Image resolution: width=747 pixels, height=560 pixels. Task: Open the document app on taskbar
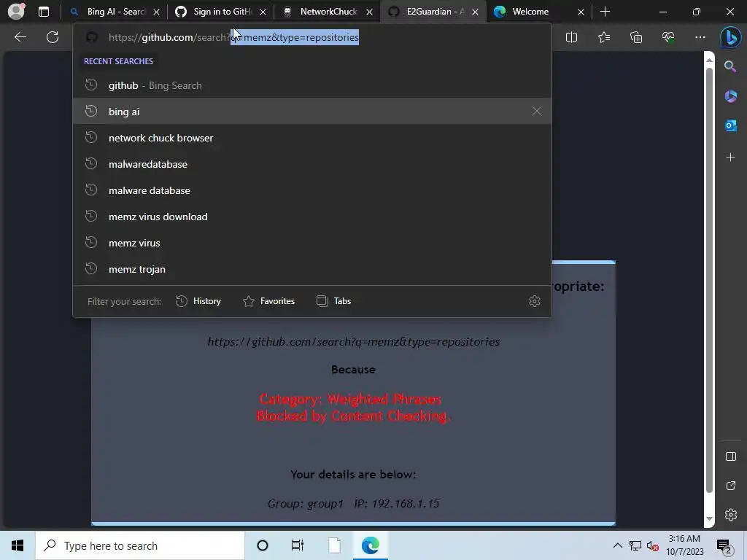(x=334, y=545)
